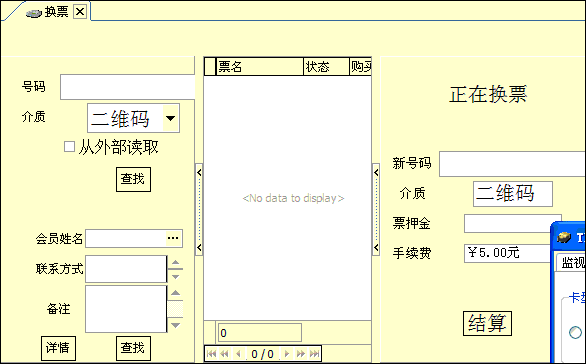This screenshot has width=586, height=364.
Task: Select the radio button in the floating window
Action: [x=576, y=332]
